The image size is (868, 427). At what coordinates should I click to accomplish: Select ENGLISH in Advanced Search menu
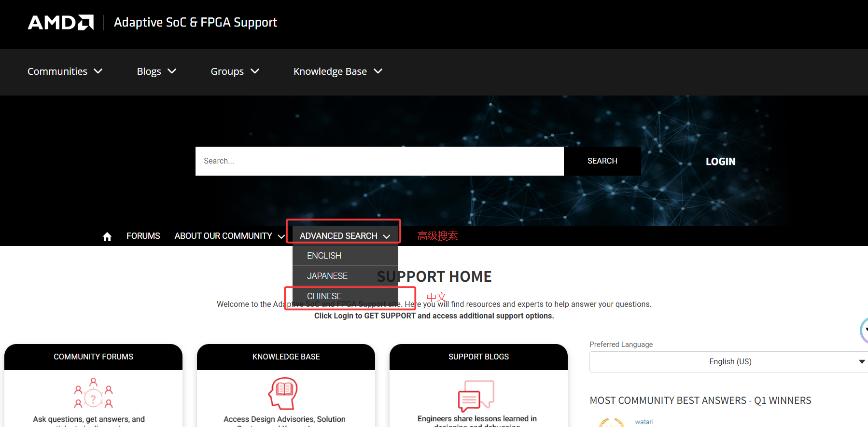pyautogui.click(x=345, y=256)
